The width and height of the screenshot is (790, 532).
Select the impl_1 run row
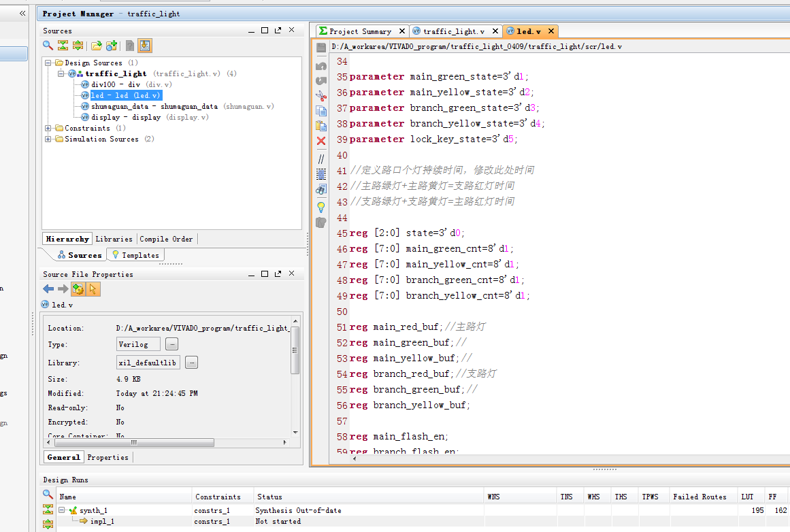(102, 521)
